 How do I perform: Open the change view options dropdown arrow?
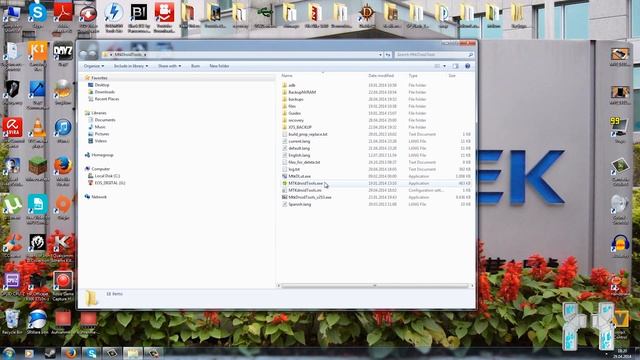click(444, 66)
